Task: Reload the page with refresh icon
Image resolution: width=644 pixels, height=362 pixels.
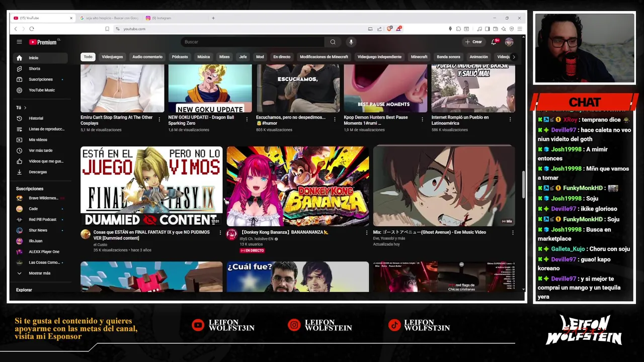Action: pos(32,29)
